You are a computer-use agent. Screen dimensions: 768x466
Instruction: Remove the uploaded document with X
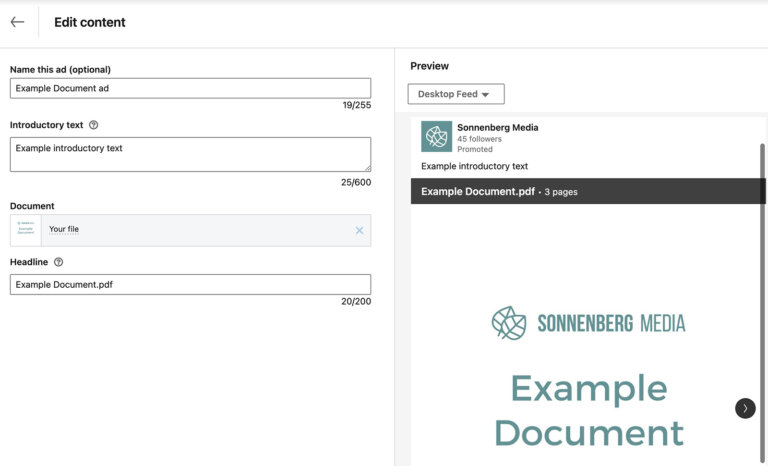click(x=360, y=231)
